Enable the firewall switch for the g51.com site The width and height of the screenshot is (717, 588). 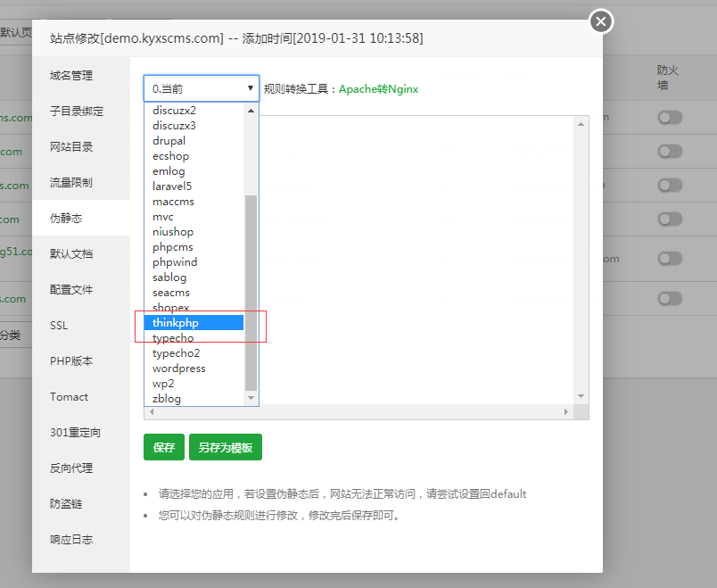click(x=670, y=259)
